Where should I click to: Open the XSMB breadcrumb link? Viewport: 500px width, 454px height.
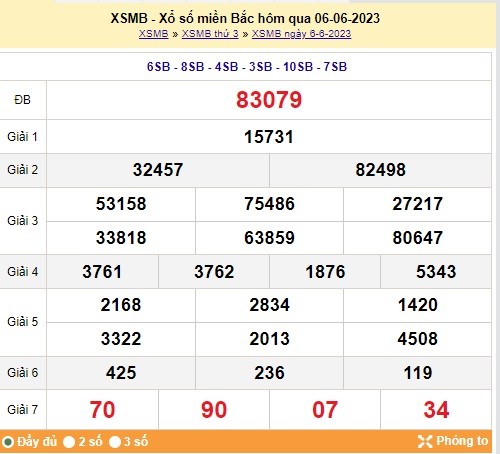coord(153,34)
